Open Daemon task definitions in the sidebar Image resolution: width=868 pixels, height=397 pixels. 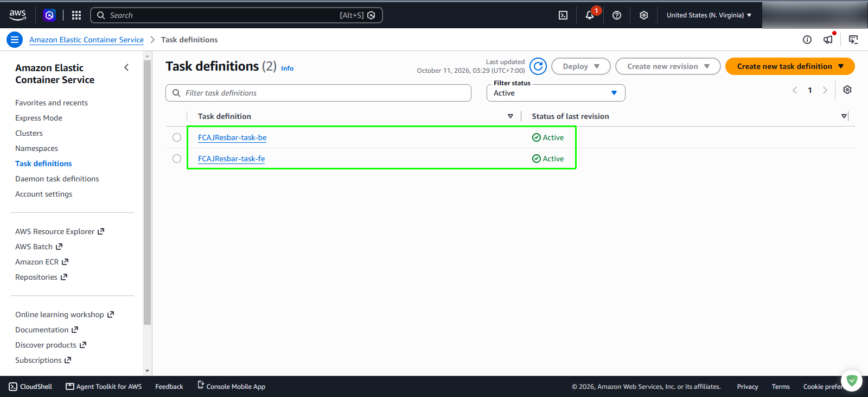tap(57, 179)
